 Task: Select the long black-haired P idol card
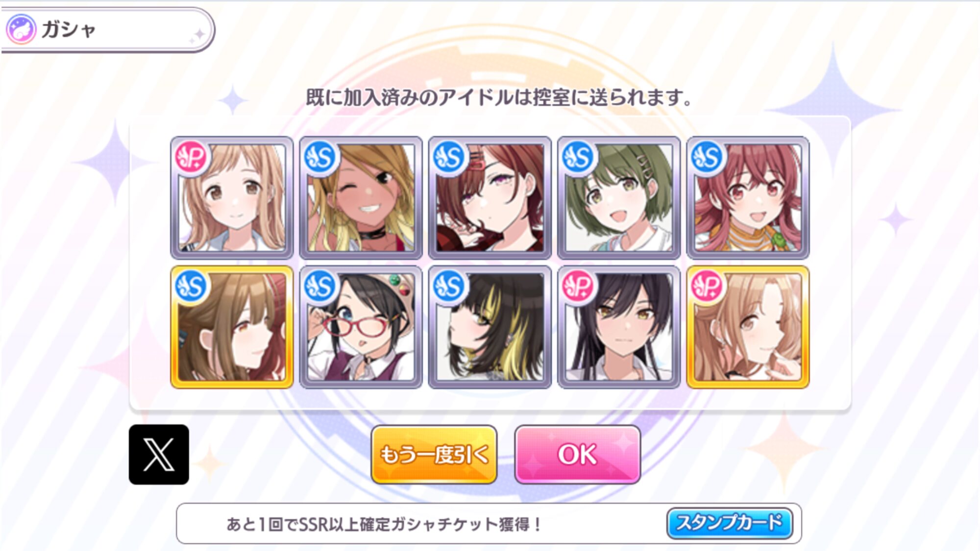[619, 327]
